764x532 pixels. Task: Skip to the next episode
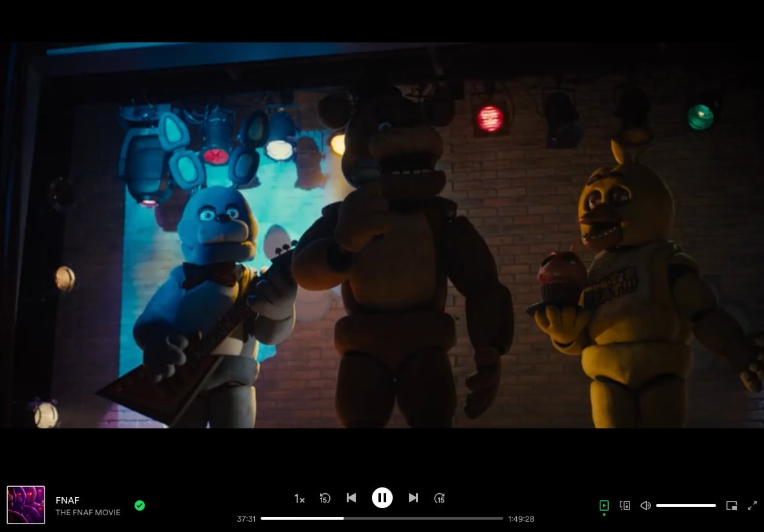click(x=413, y=498)
